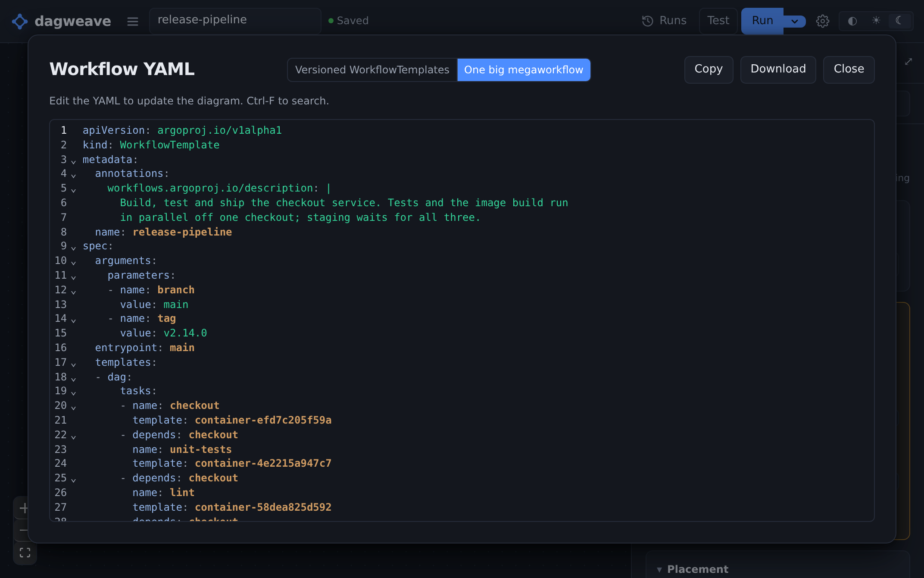Switch to the dark theme moon icon
Viewport: 924px width, 578px height.
899,20
